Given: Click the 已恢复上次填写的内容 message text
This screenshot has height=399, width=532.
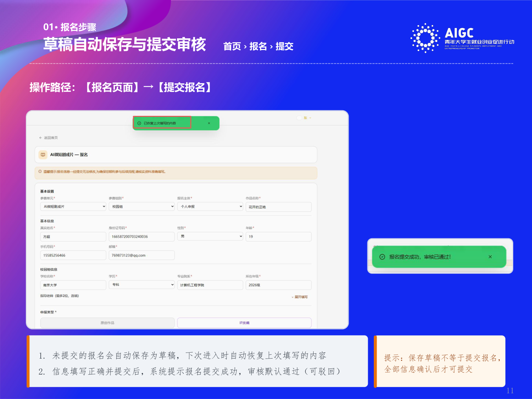Looking at the screenshot, I should click(x=160, y=123).
